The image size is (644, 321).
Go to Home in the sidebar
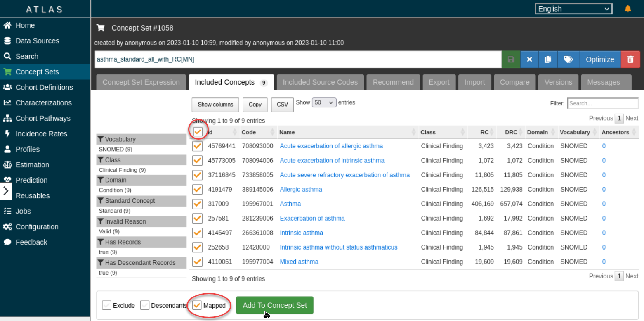[25, 25]
